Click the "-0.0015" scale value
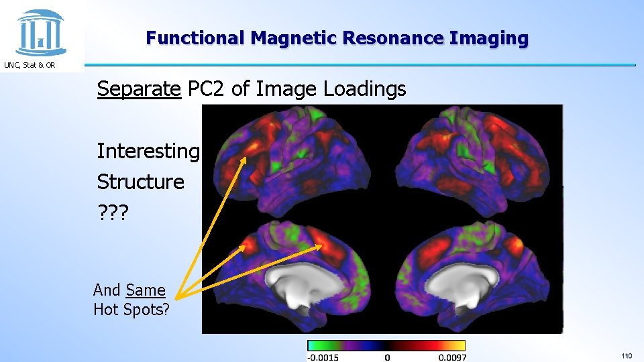The image size is (644, 362). click(323, 357)
